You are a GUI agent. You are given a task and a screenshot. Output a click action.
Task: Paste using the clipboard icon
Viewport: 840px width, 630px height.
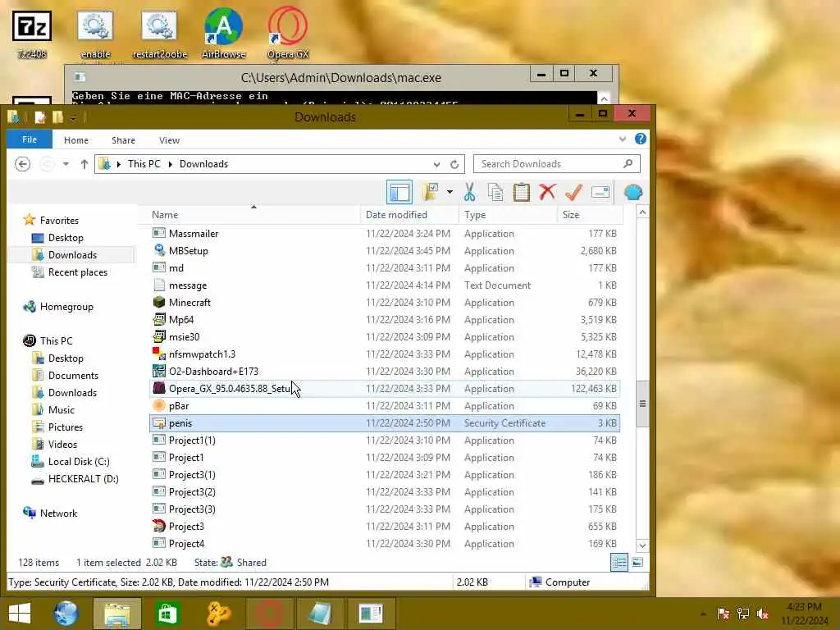[521, 192]
